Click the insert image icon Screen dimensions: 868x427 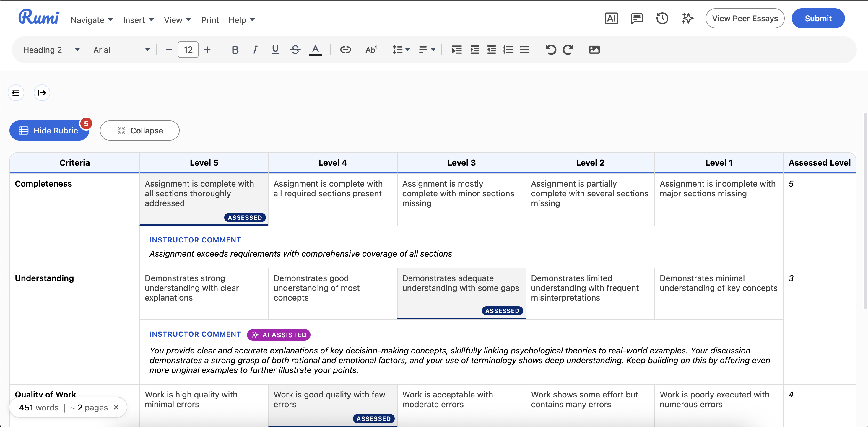click(x=594, y=50)
